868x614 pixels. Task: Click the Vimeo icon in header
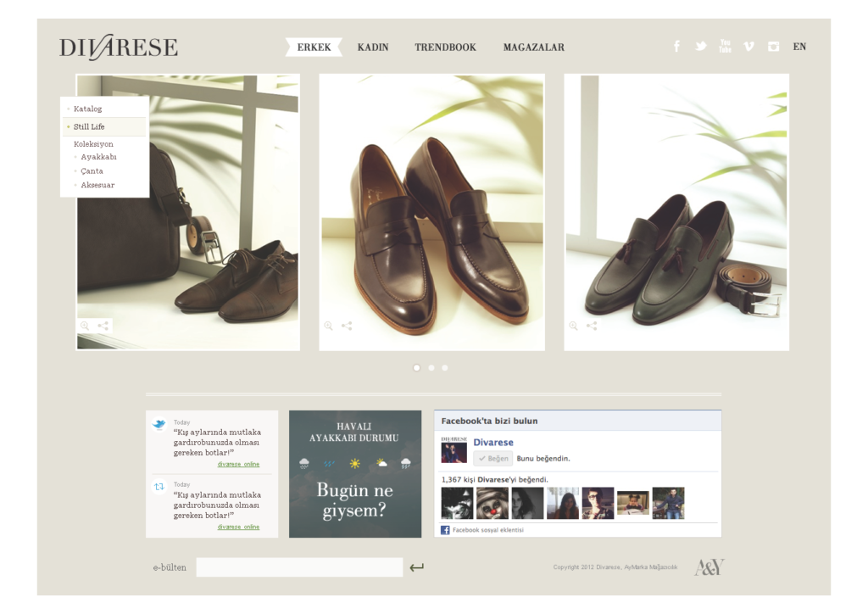pos(748,47)
